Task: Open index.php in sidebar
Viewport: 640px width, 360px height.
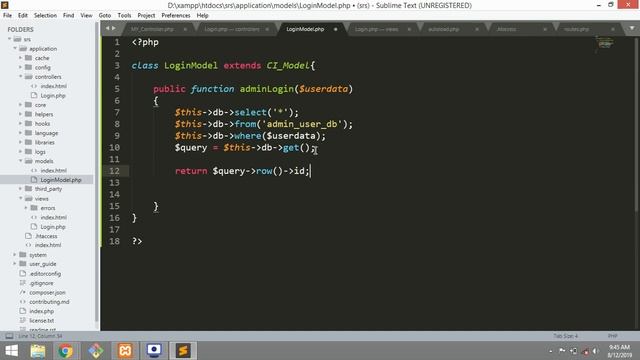Action: pos(42,311)
